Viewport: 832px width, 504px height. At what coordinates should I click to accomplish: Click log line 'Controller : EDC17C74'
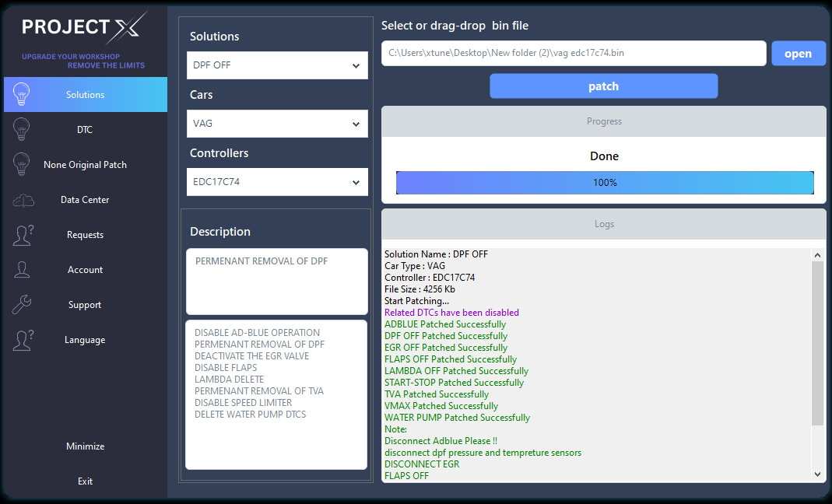[x=430, y=278]
